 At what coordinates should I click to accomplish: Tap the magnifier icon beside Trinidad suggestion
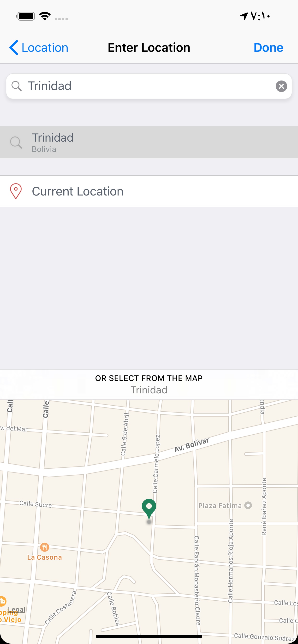click(x=16, y=143)
